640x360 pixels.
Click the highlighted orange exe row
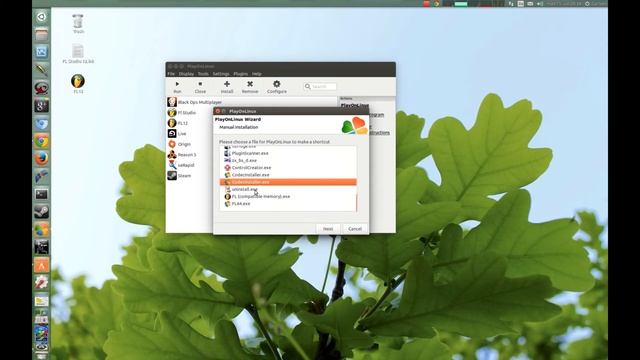[288, 182]
